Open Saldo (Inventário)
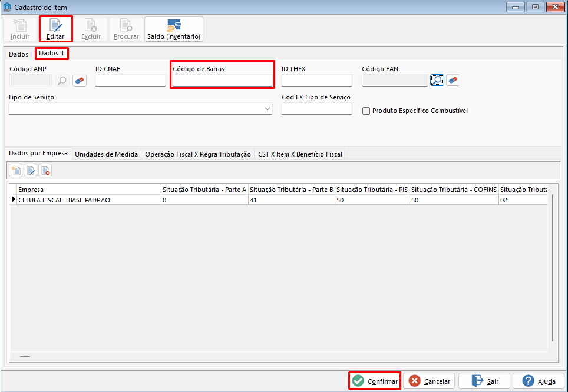Screen dimensions: 568x392 pyautogui.click(x=174, y=29)
